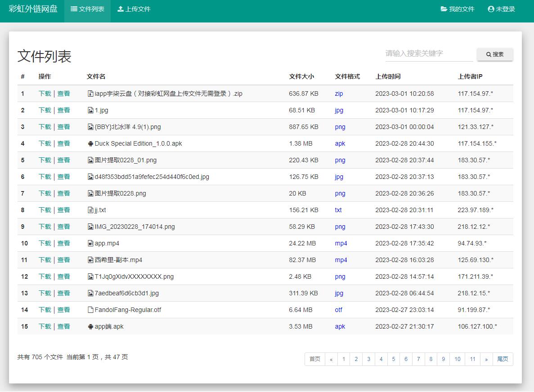Open the 我的文件 page
Viewport: 534px width, 392px height.
tap(458, 9)
